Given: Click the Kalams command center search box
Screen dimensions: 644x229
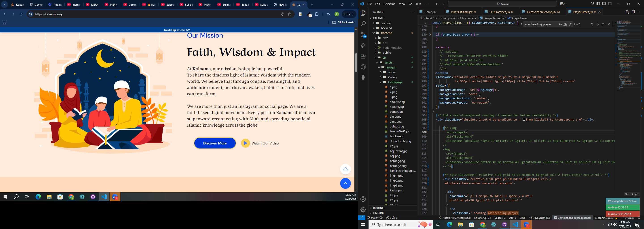Looking at the screenshot, I should [502, 4].
